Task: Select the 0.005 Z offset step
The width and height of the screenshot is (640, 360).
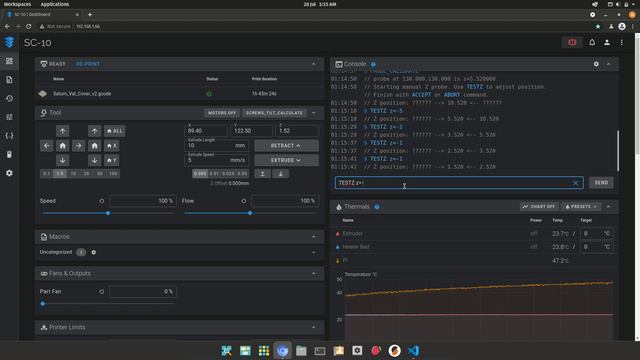Action: (x=200, y=173)
